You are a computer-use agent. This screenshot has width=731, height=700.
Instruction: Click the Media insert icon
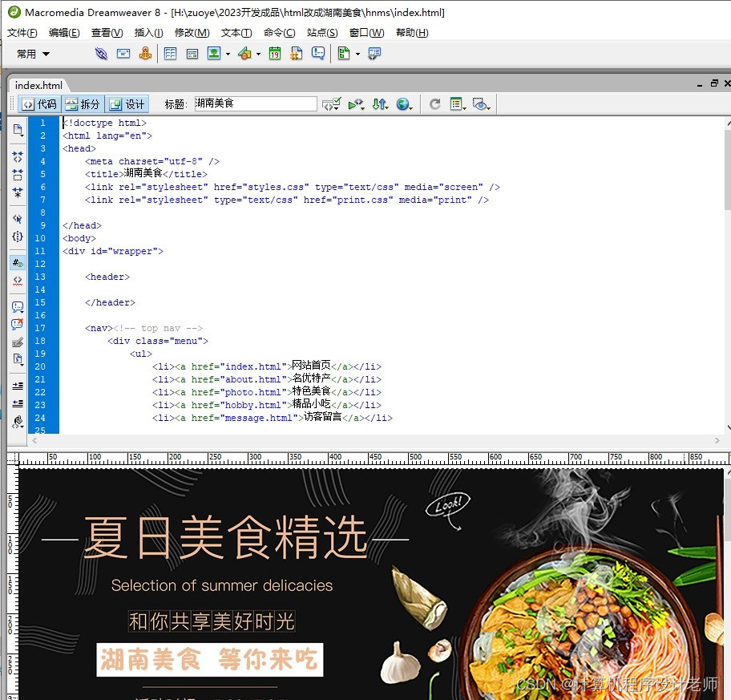click(244, 54)
